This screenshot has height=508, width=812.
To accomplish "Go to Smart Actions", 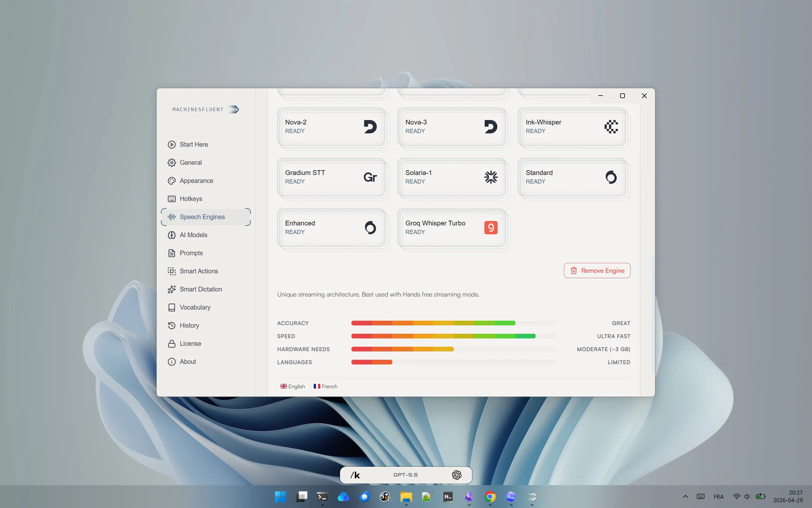I will [206, 271].
